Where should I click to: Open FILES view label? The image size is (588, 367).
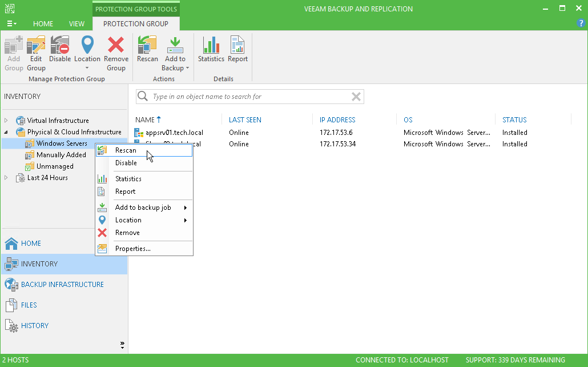(29, 305)
